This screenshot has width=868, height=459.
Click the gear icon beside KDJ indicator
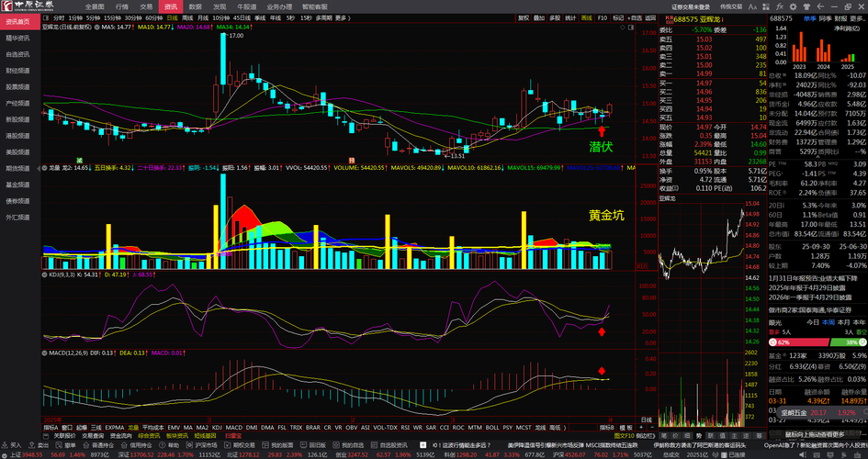44,274
